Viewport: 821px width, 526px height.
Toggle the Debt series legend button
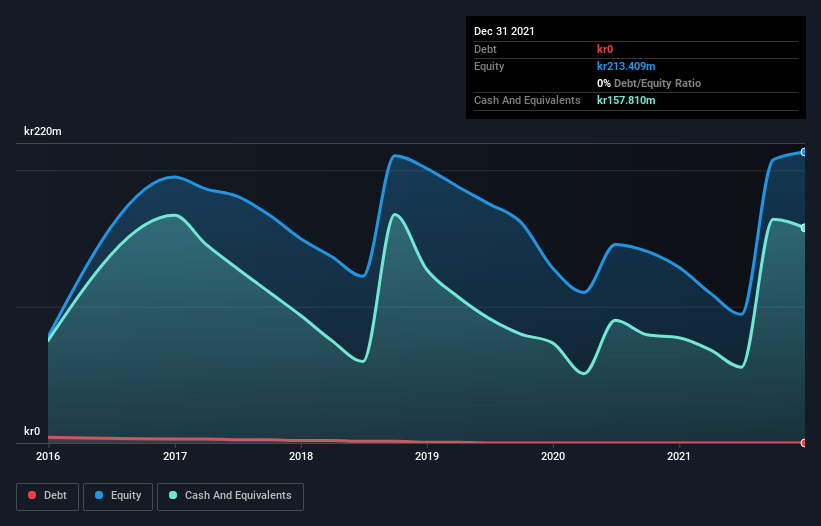click(x=47, y=496)
